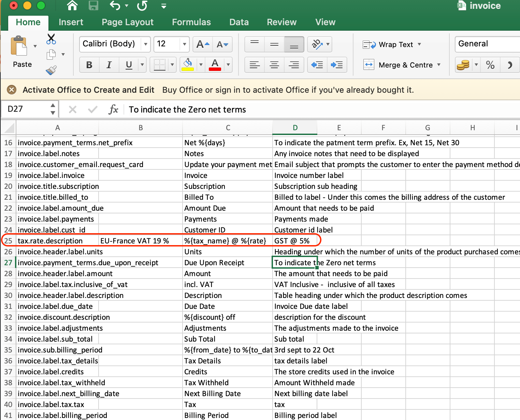
Task: Toggle underline on selection
Action: click(128, 65)
